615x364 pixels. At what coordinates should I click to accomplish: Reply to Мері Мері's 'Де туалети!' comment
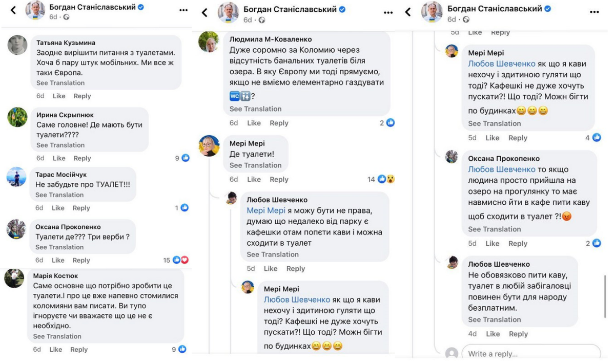click(x=279, y=179)
